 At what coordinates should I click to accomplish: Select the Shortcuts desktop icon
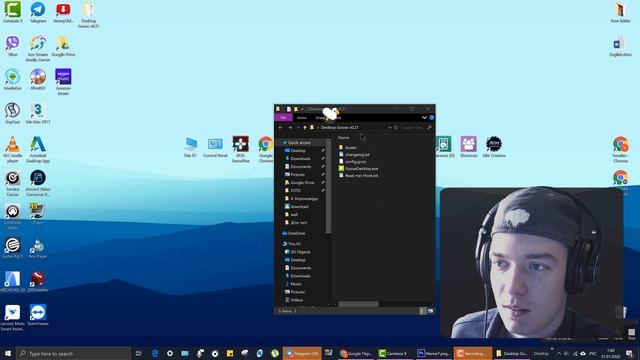pos(469,147)
